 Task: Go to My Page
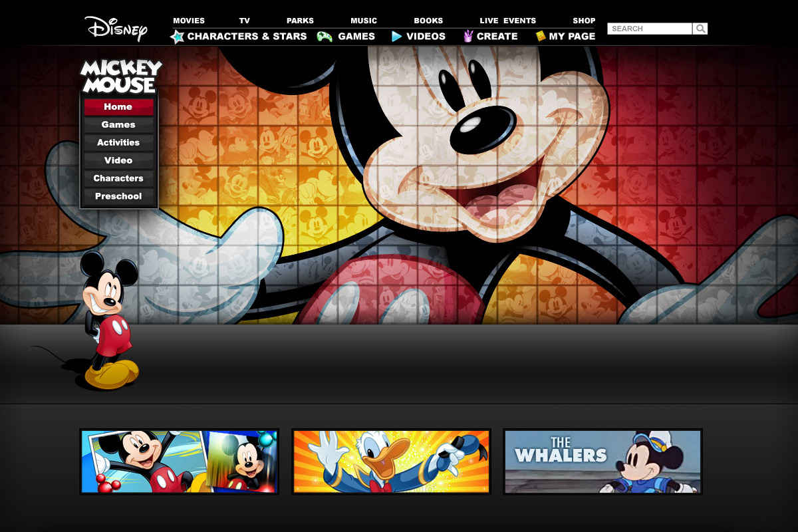[x=572, y=37]
